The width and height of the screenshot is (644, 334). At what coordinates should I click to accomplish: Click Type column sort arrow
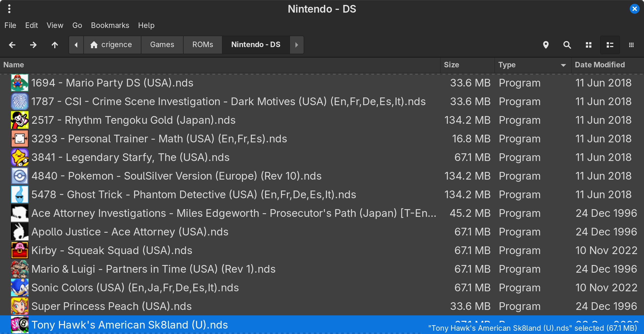(563, 65)
